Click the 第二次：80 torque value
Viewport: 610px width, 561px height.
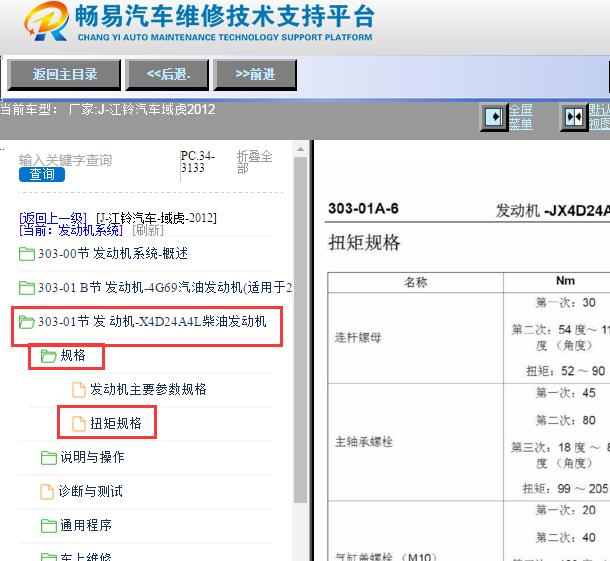tap(566, 420)
